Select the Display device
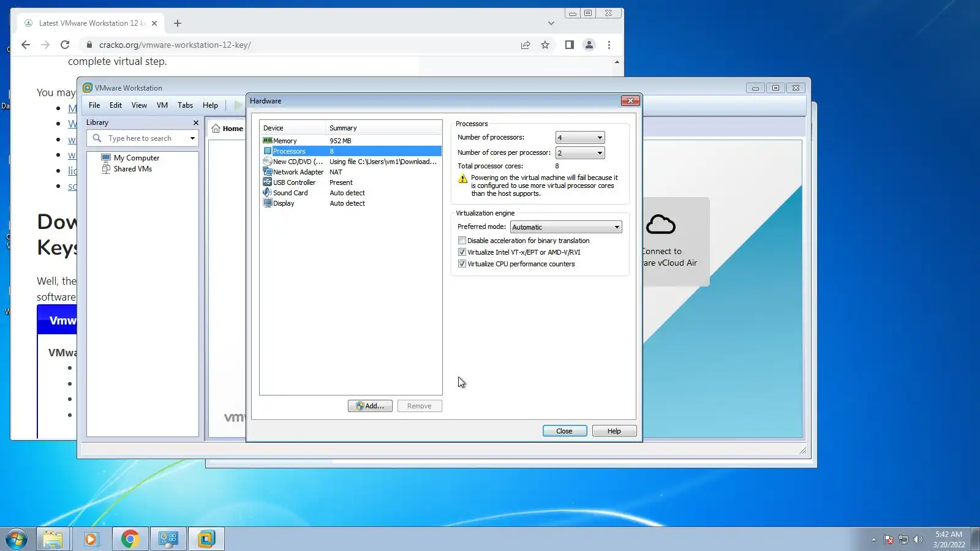Screen dimensions: 980x551 (x=352, y=203)
